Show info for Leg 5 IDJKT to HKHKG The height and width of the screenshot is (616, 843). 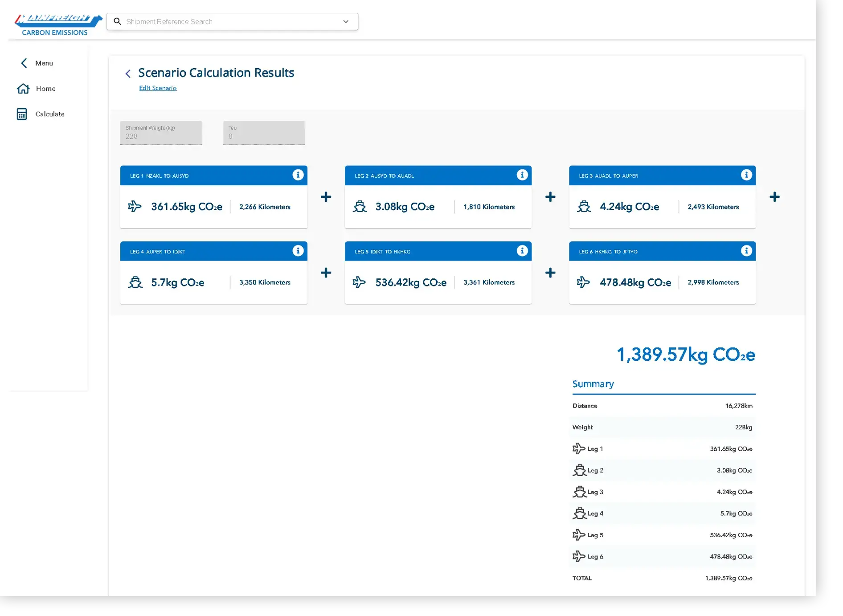click(522, 251)
